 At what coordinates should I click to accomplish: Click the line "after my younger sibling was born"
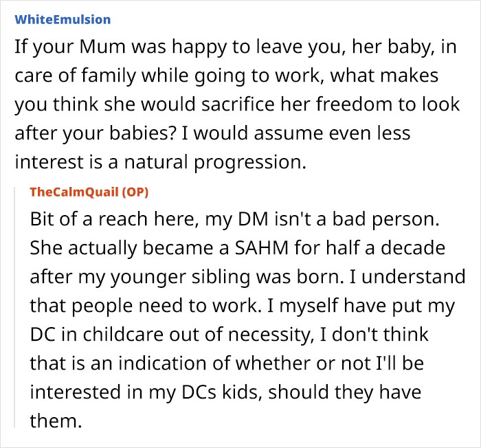[x=247, y=278]
